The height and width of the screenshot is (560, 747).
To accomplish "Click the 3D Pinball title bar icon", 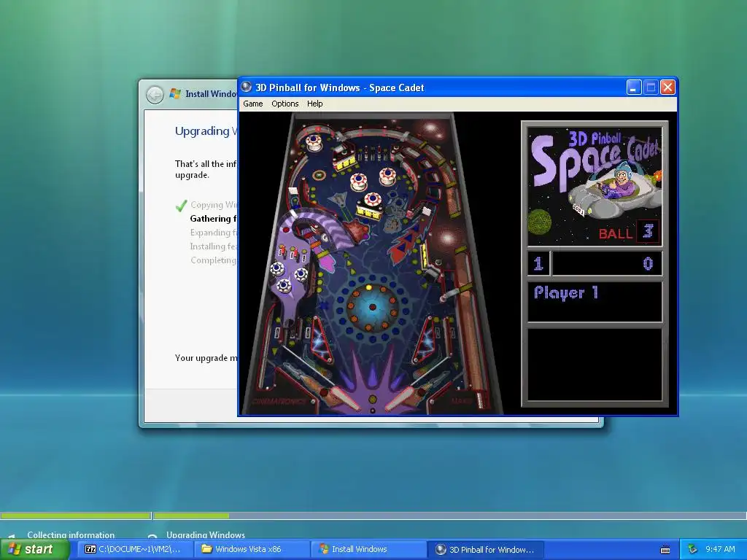I will coord(247,87).
